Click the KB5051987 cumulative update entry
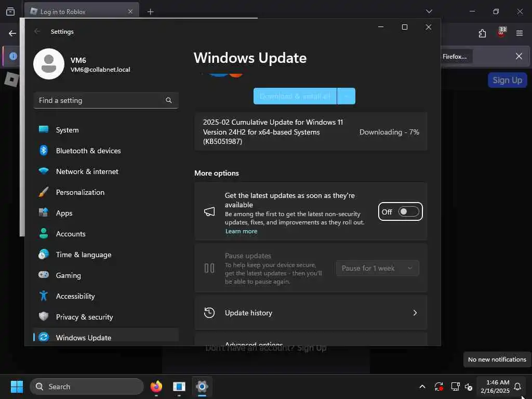This screenshot has width=532, height=399. [311, 131]
